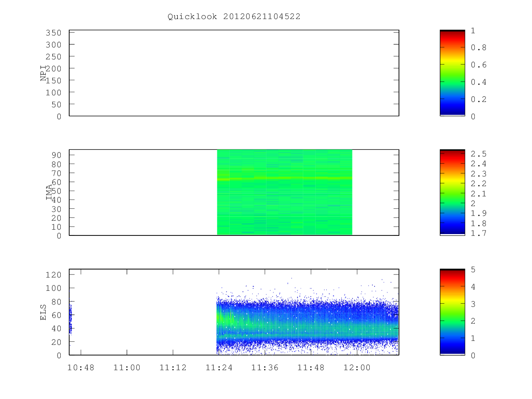532x399 pixels.
Task: Click the '350' tick on NPI axis
Action: [53, 33]
